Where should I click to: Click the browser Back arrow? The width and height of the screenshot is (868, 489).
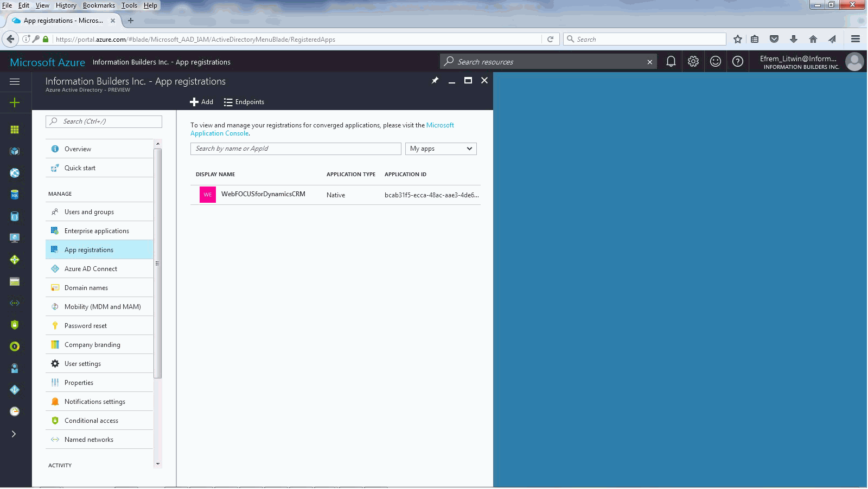pos(10,39)
